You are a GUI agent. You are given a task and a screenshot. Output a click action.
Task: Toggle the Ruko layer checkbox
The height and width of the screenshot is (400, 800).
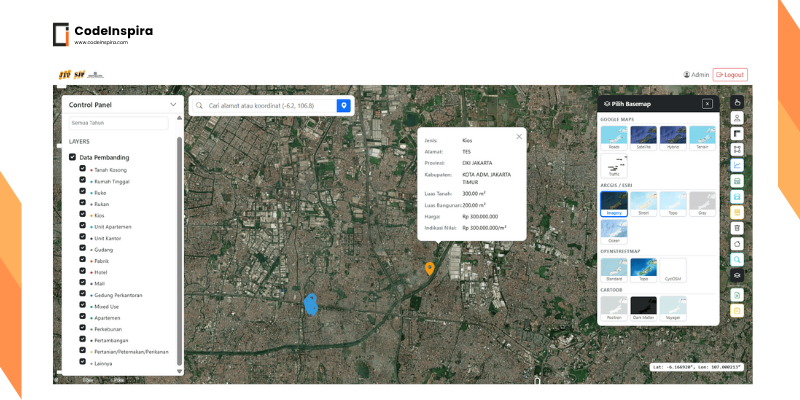click(x=83, y=191)
